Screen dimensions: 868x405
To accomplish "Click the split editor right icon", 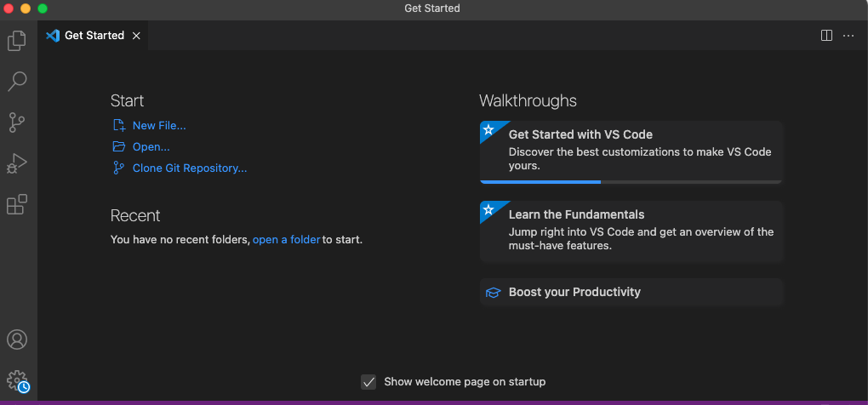I will coord(826,36).
